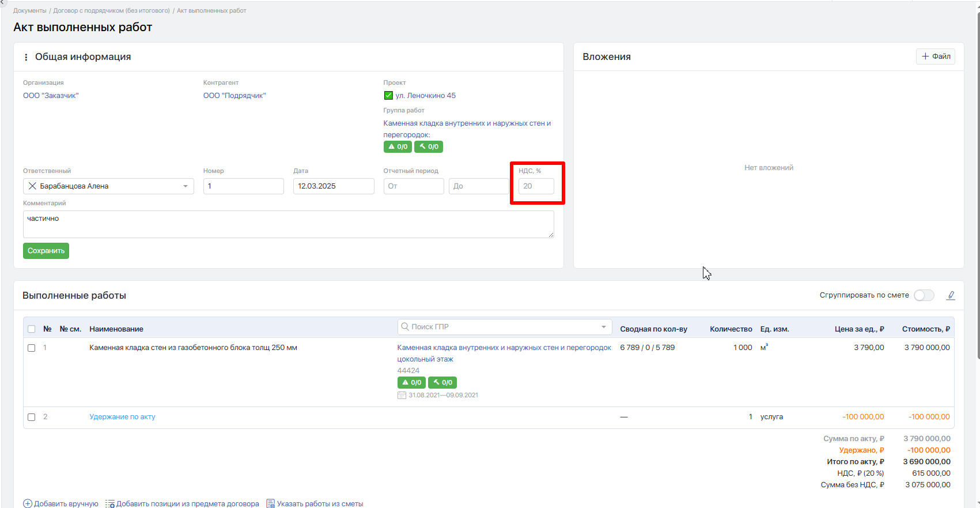The height and width of the screenshot is (508, 980).
Task: Open the three-dot menu beside Общая информация
Action: click(x=26, y=57)
